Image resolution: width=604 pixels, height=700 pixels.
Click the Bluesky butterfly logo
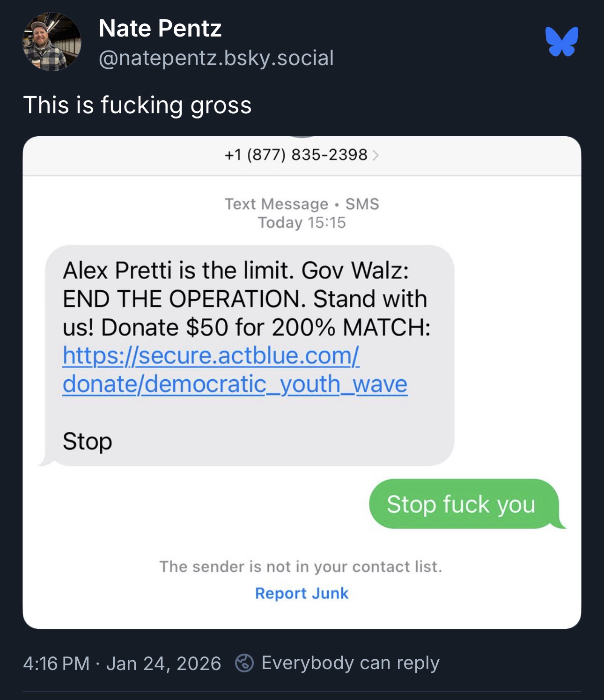561,41
